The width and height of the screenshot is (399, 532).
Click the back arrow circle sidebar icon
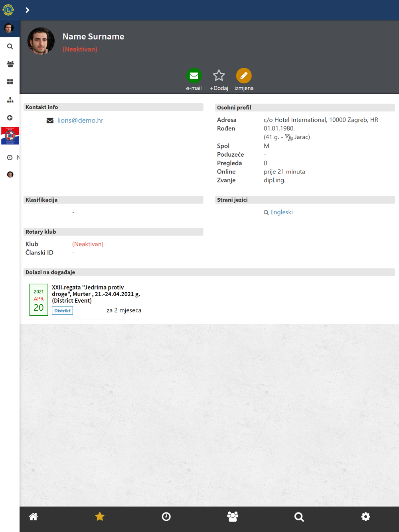10,118
